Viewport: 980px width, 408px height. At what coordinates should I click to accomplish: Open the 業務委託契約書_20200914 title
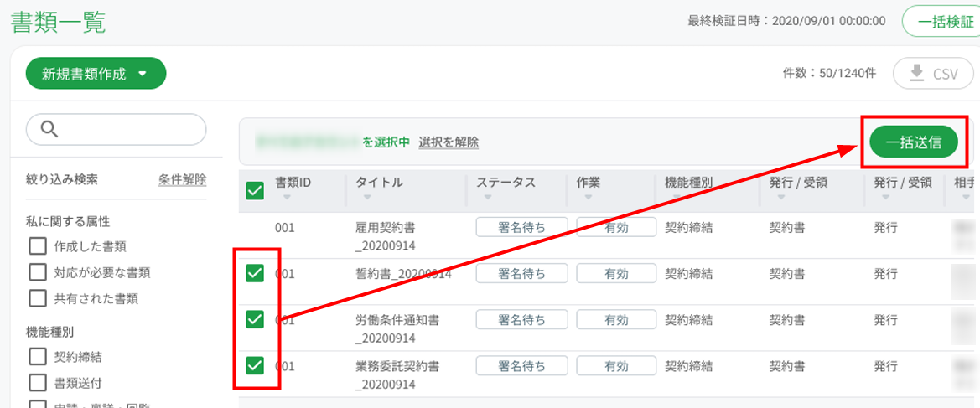(397, 374)
